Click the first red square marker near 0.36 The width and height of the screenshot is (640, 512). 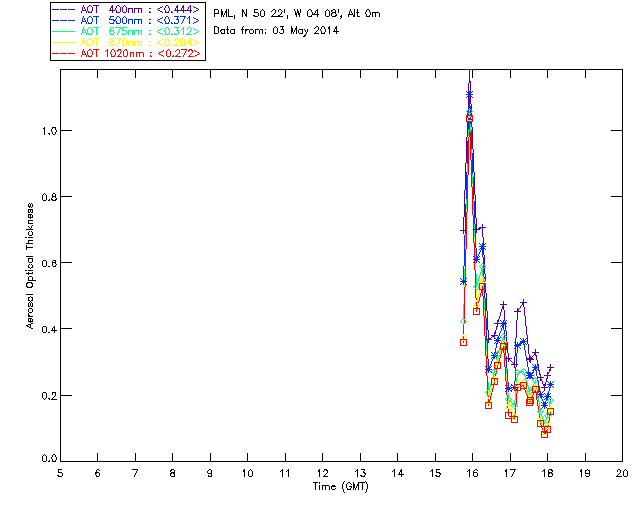463,343
